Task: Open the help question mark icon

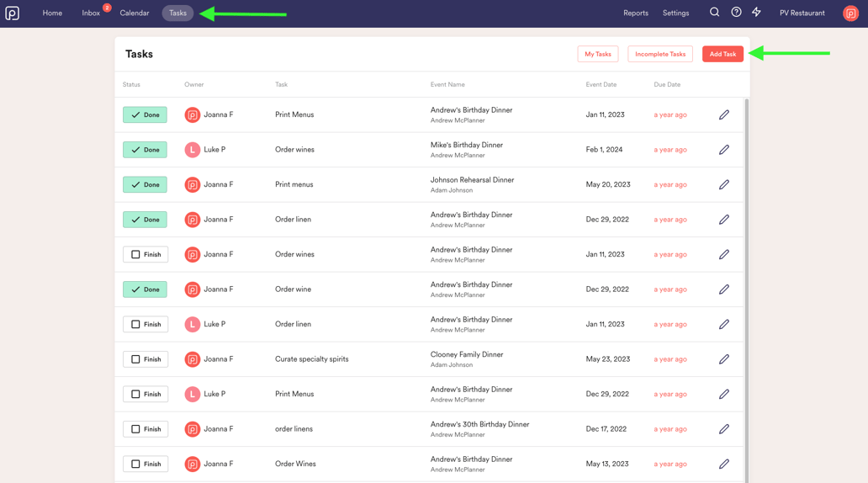Action: point(736,12)
